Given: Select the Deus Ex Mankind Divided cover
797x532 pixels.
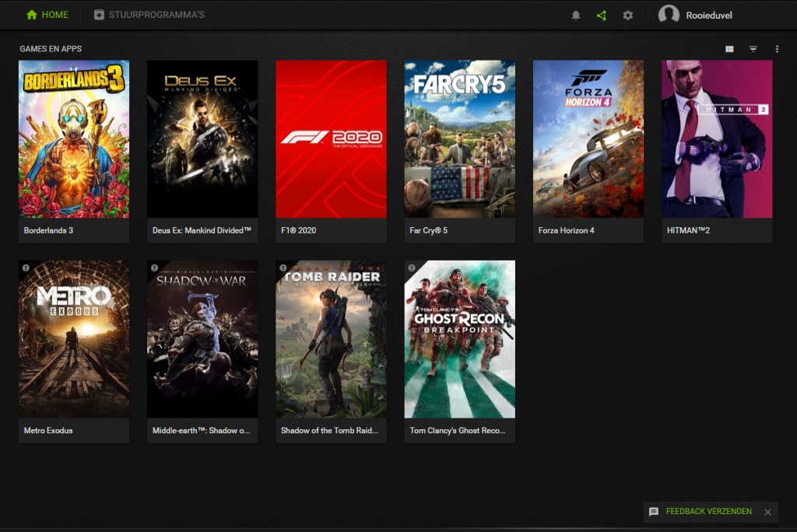Looking at the screenshot, I should click(202, 139).
